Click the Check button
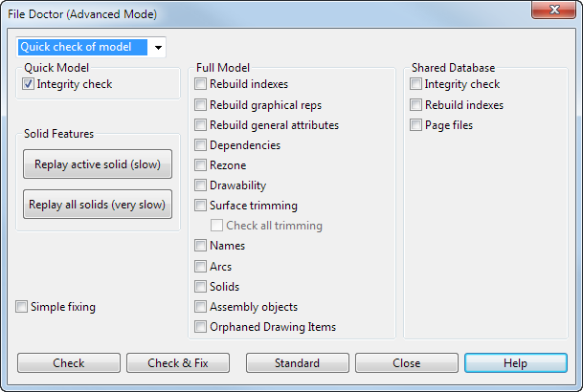Viewport: 583px width, 392px height. coord(69,363)
